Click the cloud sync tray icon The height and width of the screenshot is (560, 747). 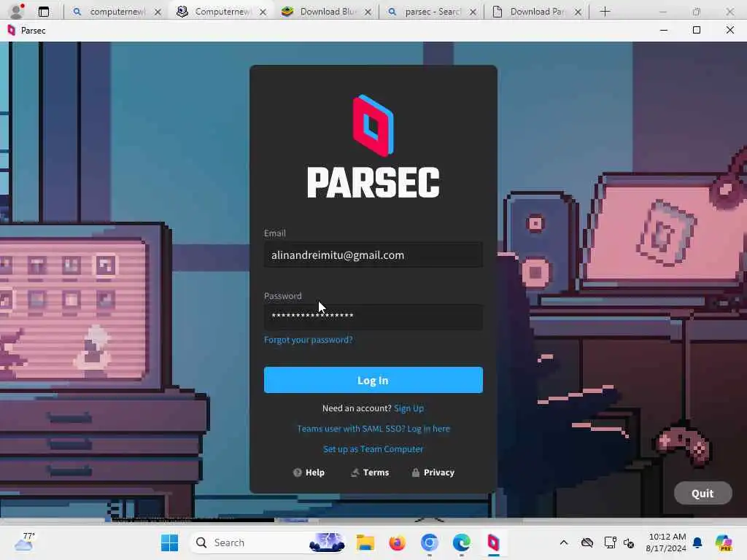click(x=587, y=542)
